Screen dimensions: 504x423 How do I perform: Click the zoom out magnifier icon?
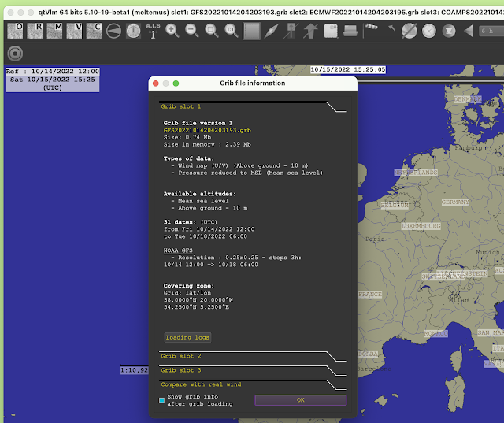(x=192, y=31)
